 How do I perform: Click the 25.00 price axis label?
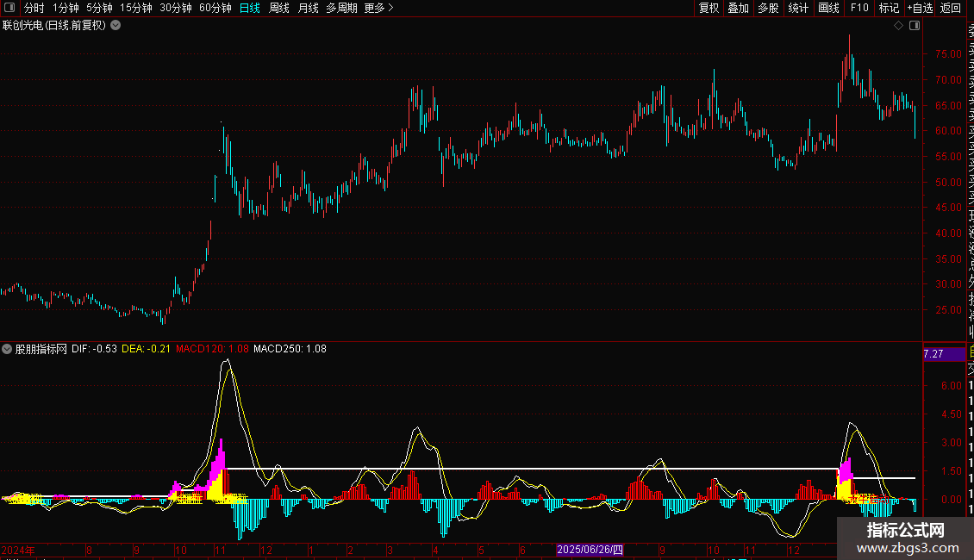click(x=948, y=310)
